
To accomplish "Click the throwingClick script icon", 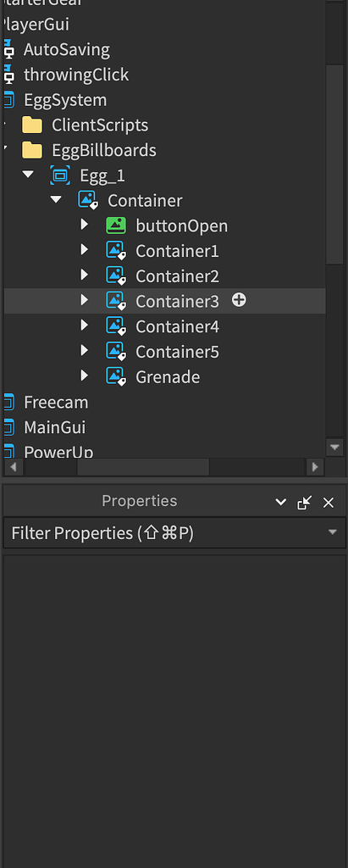I will pos(8,75).
